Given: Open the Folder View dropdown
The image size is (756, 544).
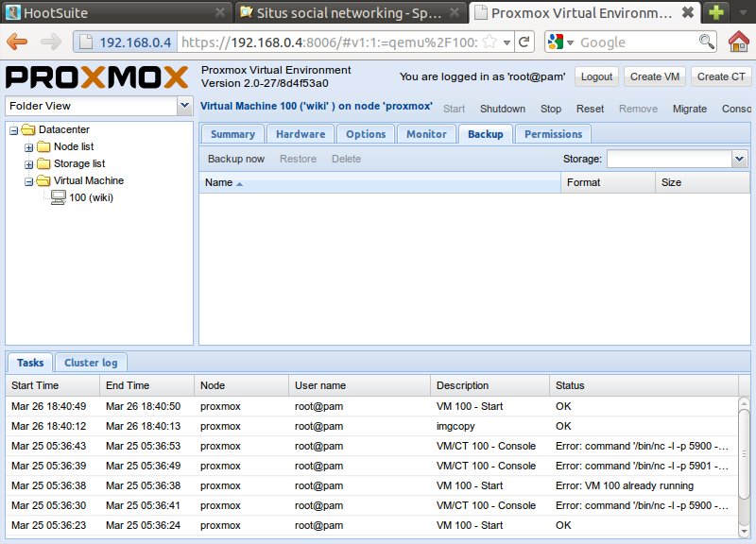Looking at the screenshot, I should (x=184, y=106).
